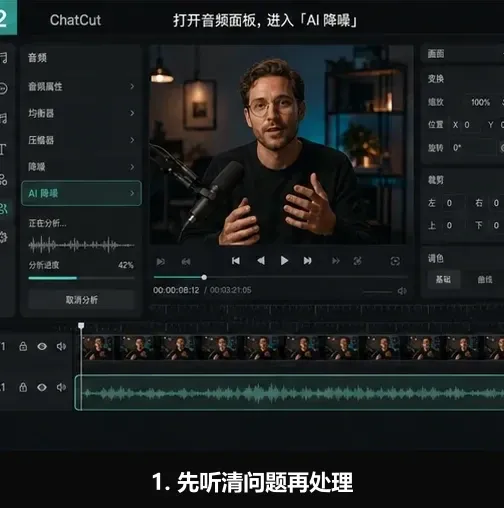The width and height of the screenshot is (504, 508).
Task: Click the small analysis waveform preview
Action: point(81,245)
